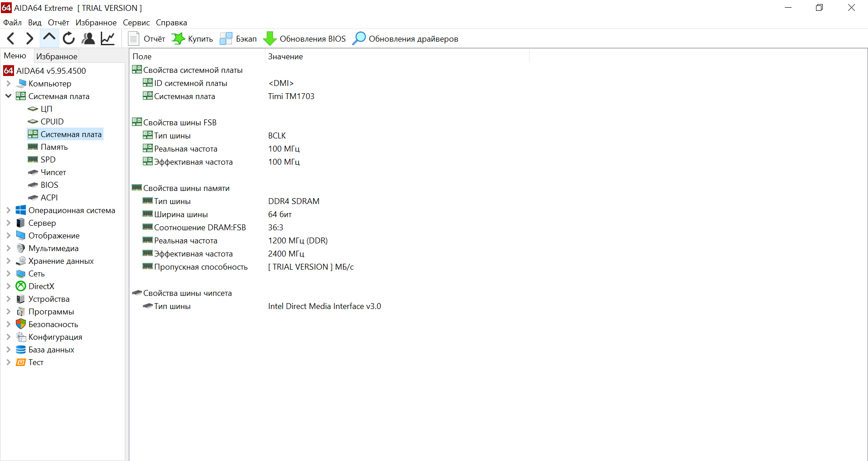868x461 pixels.
Task: Click the Купить green star icon
Action: (x=178, y=39)
